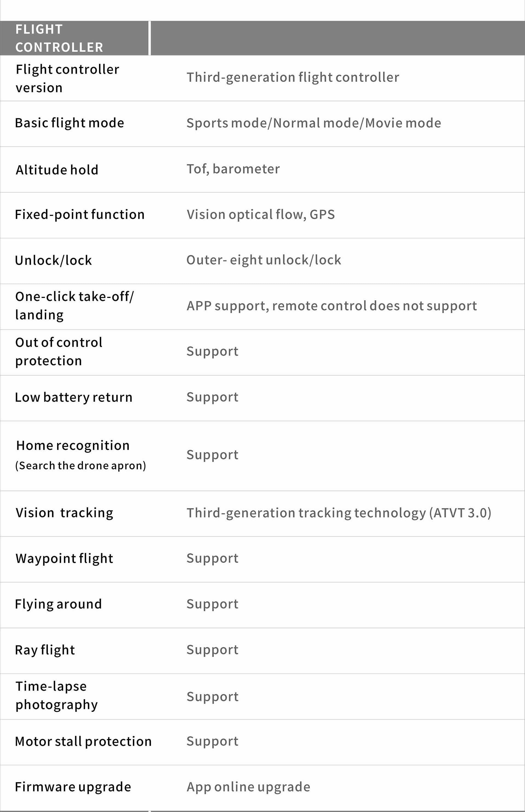
Task: Click the 'Waypoint flight' row label
Action: click(x=65, y=559)
